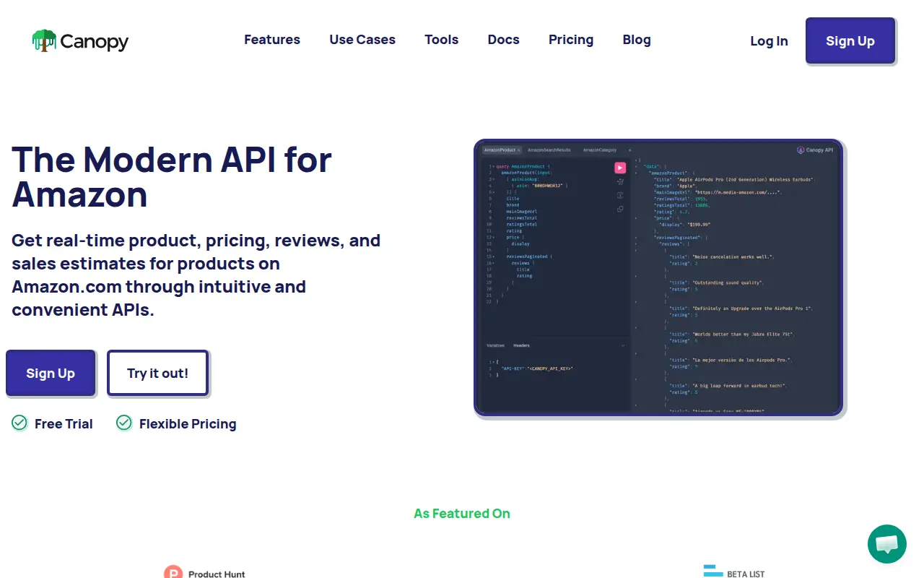The width and height of the screenshot is (924, 578).
Task: Click the Try it out! button
Action: click(158, 373)
